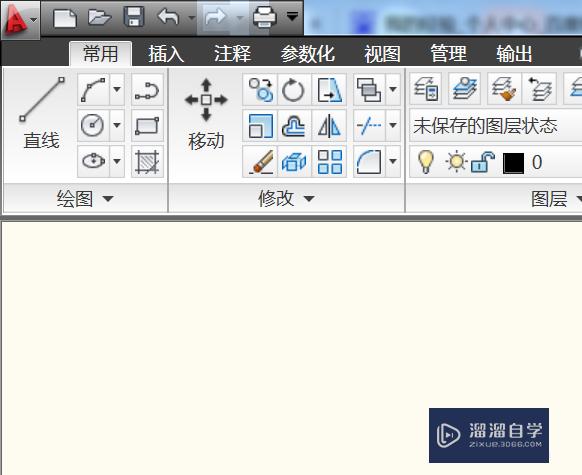Select the Arc drawing tool
This screenshot has height=475, width=582.
pos(94,89)
